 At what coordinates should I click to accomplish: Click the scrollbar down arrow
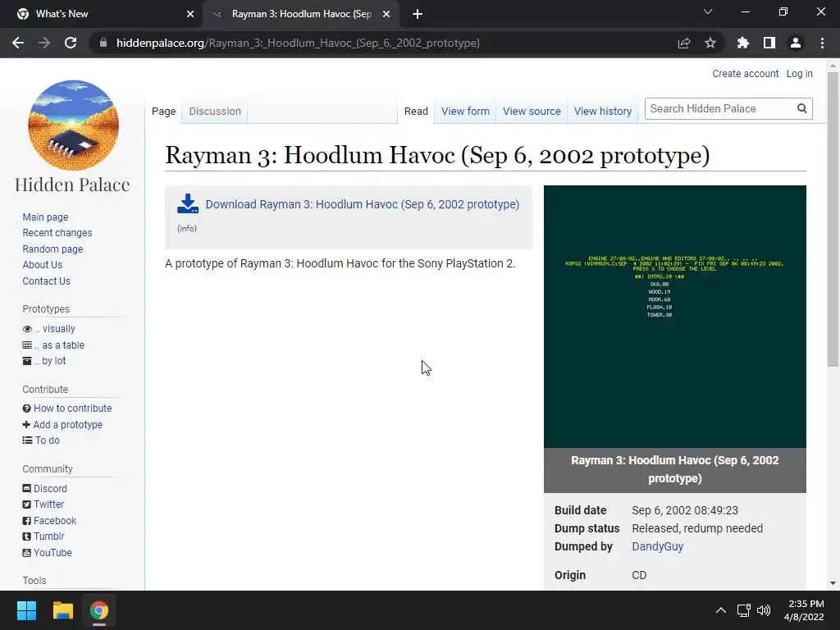[833, 583]
